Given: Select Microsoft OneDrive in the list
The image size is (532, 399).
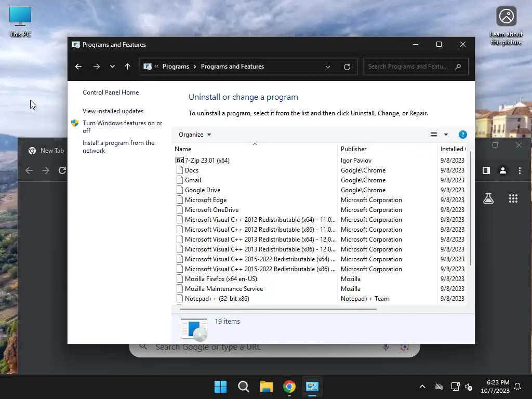Looking at the screenshot, I should click(212, 210).
